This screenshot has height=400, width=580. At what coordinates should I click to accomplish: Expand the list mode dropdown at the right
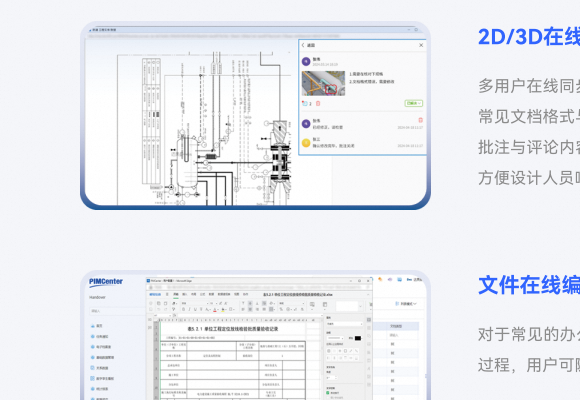pyautogui.click(x=407, y=304)
